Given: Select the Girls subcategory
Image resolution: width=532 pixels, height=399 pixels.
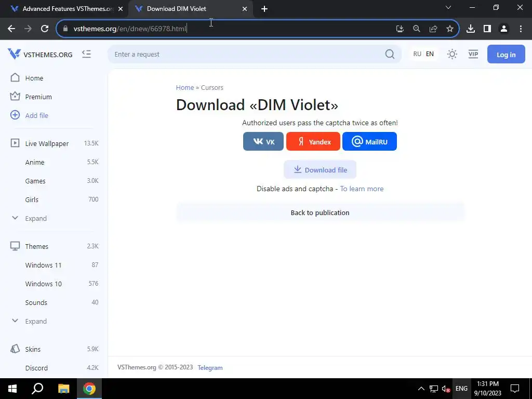Looking at the screenshot, I should [32, 199].
